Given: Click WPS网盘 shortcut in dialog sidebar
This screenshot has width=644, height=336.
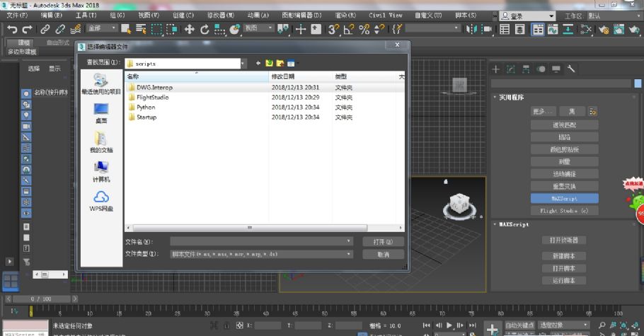Looking at the screenshot, I should tap(101, 201).
